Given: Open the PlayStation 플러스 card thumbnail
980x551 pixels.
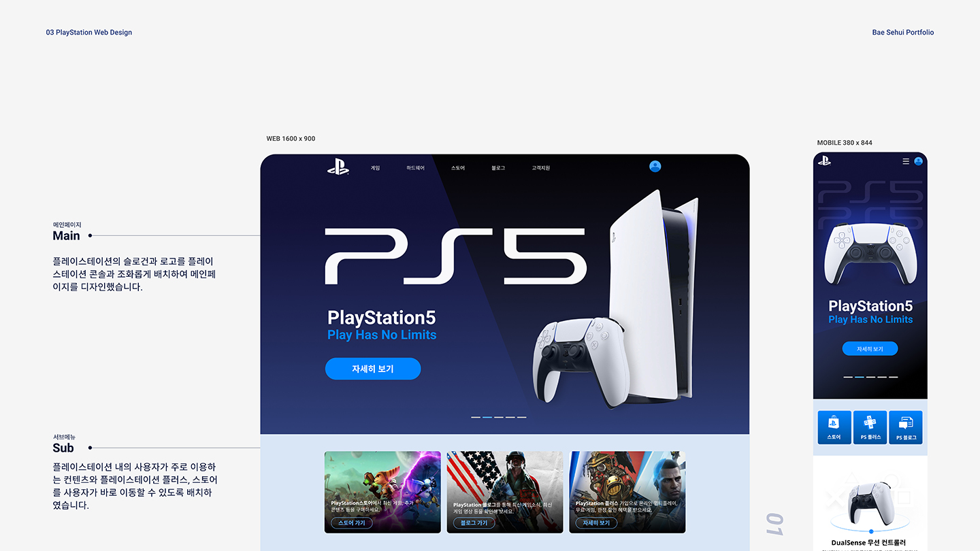Looking at the screenshot, I should point(627,492).
